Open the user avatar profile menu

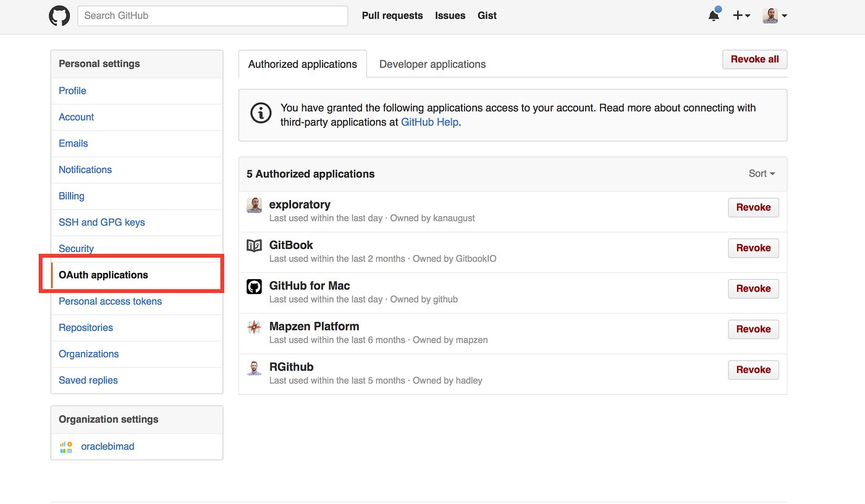click(775, 15)
